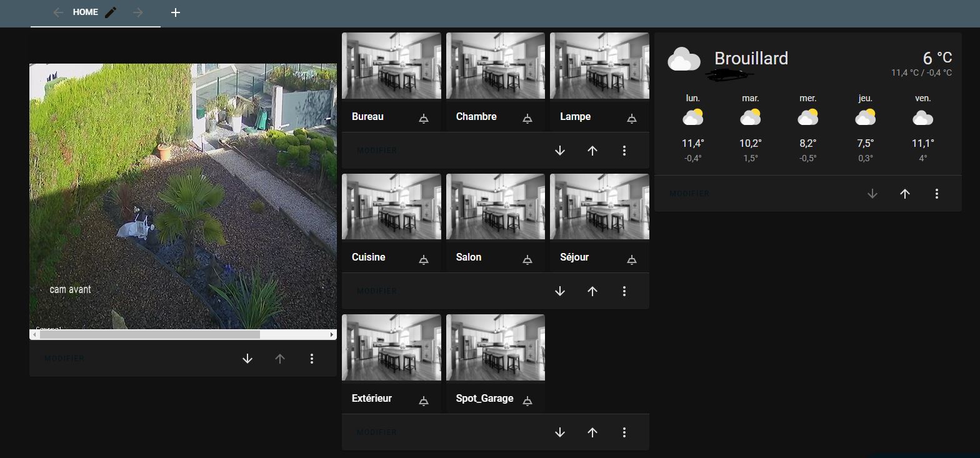Move Extérieur/Spot_Garage card down

click(560, 432)
